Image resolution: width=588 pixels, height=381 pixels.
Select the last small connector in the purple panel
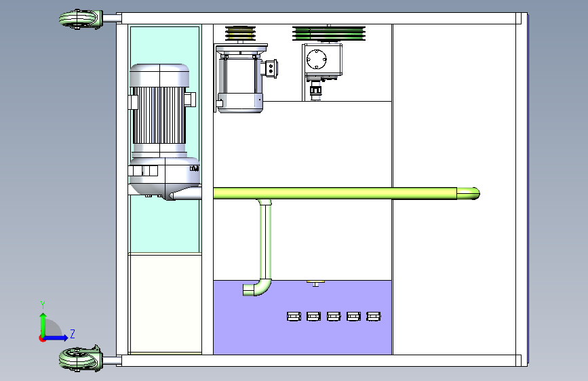374,317
